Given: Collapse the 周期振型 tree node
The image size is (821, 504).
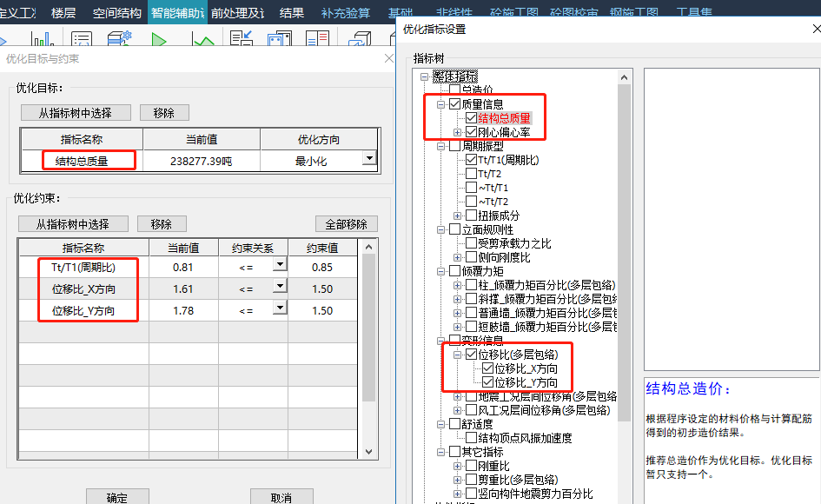Looking at the screenshot, I should click(x=441, y=146).
